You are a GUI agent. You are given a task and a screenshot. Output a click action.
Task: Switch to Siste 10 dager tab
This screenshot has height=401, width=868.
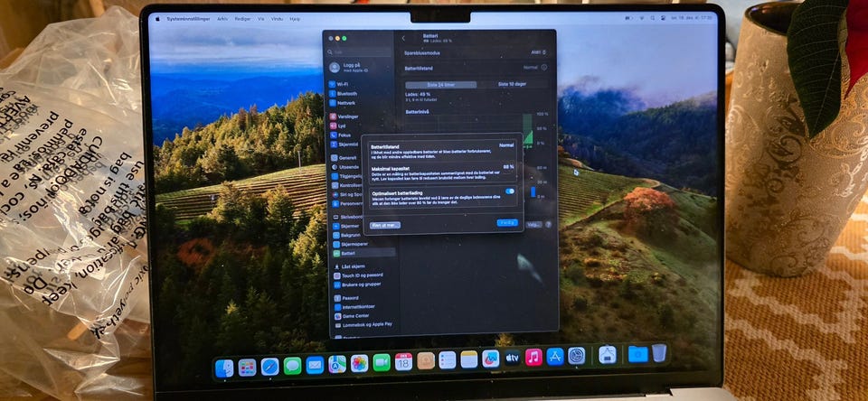[512, 85]
